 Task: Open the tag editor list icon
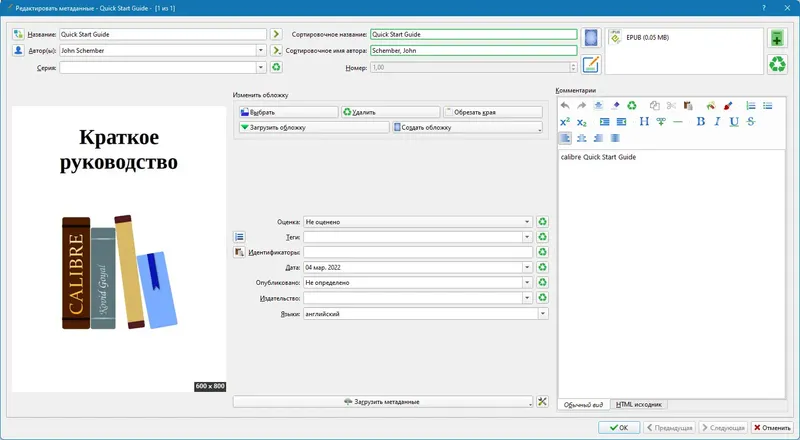239,237
